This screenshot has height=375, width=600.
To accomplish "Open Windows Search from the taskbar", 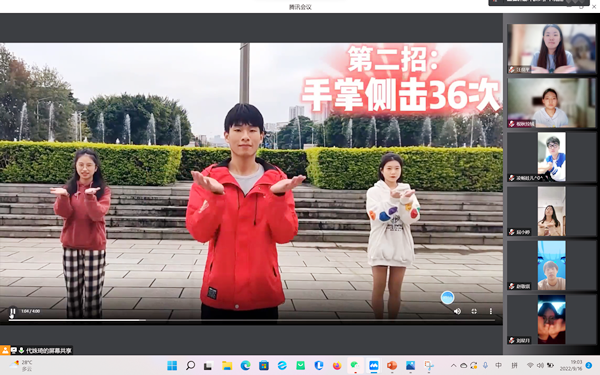I will tap(190, 365).
